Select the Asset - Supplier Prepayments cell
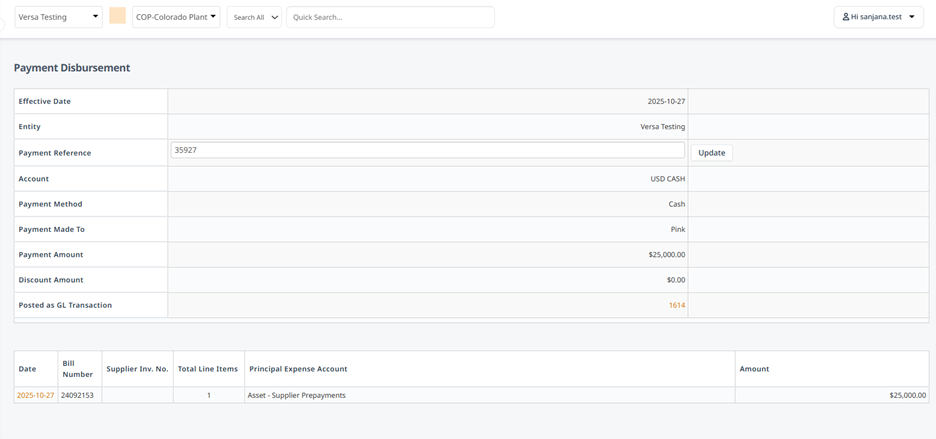The image size is (936, 439). (x=489, y=395)
